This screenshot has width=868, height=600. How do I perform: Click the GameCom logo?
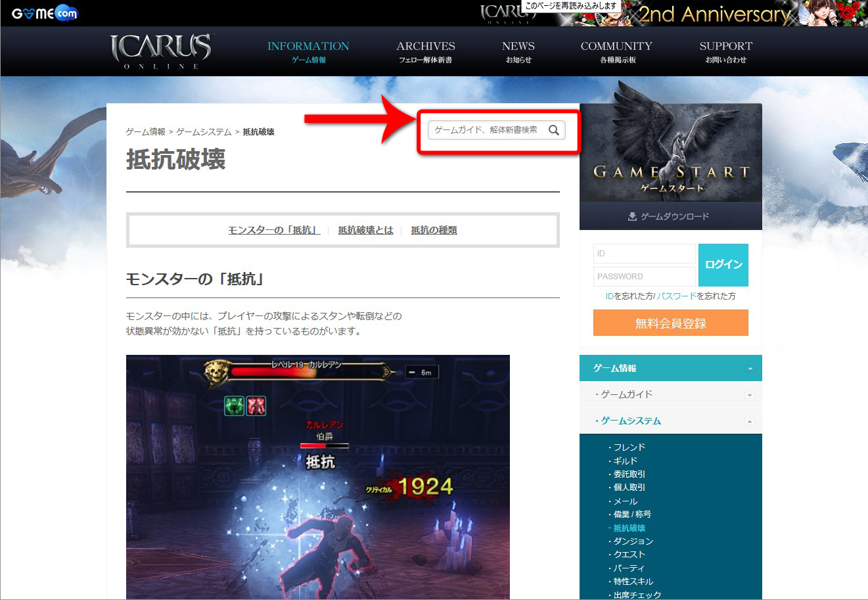tap(45, 13)
